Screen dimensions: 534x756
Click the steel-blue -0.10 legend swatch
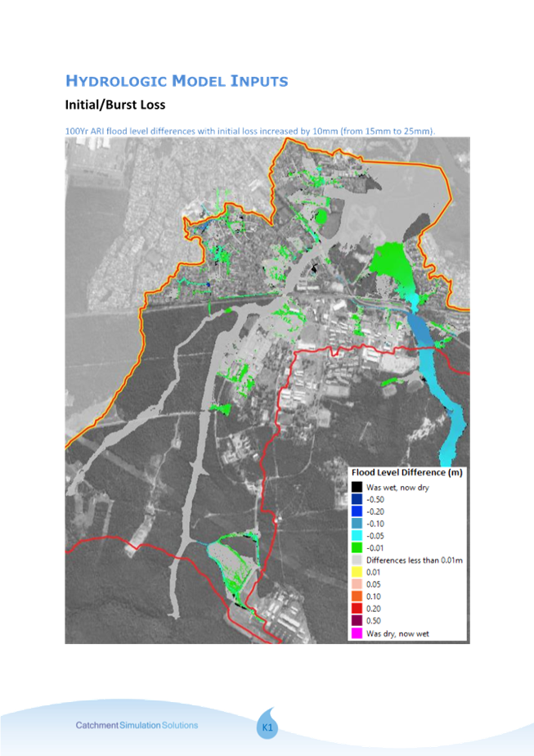(x=357, y=524)
